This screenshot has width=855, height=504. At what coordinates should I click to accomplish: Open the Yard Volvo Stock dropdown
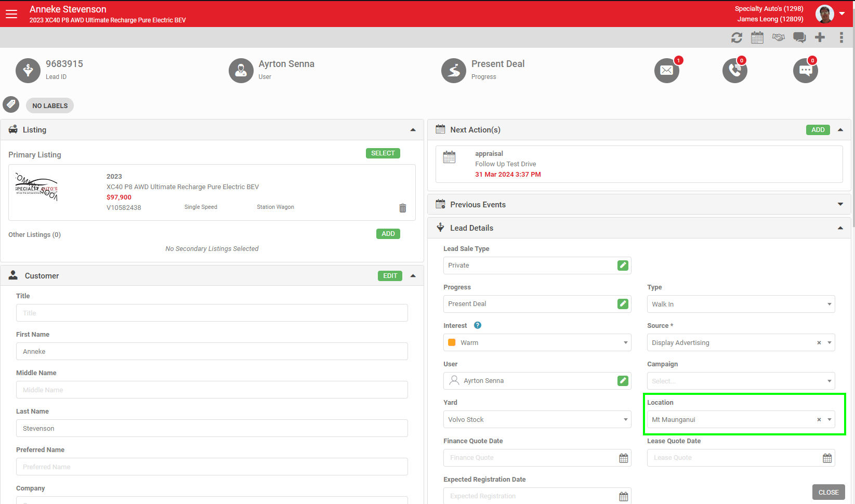coord(537,419)
